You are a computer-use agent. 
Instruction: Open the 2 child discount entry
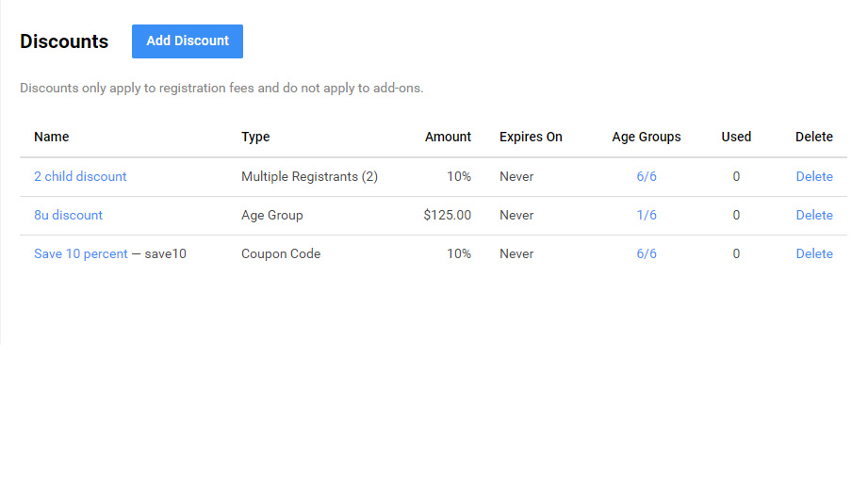coord(80,176)
